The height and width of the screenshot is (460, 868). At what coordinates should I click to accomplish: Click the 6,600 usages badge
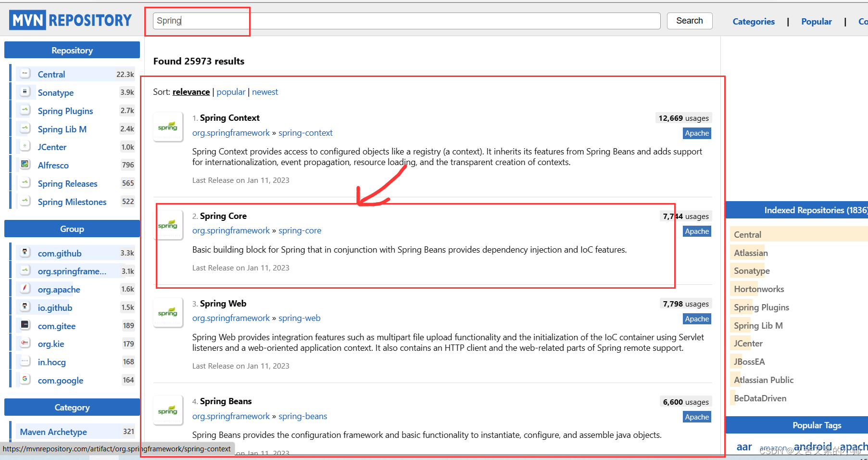[686, 402]
